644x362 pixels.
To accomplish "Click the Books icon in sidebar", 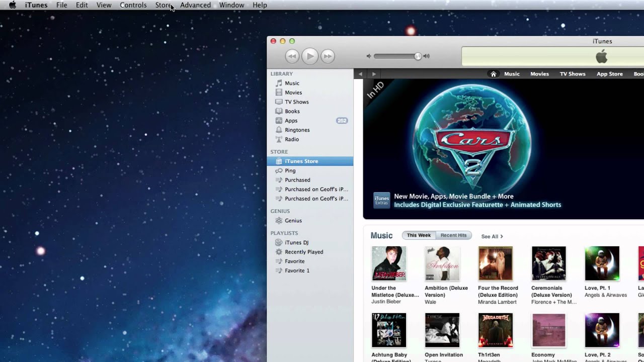I will click(x=279, y=111).
